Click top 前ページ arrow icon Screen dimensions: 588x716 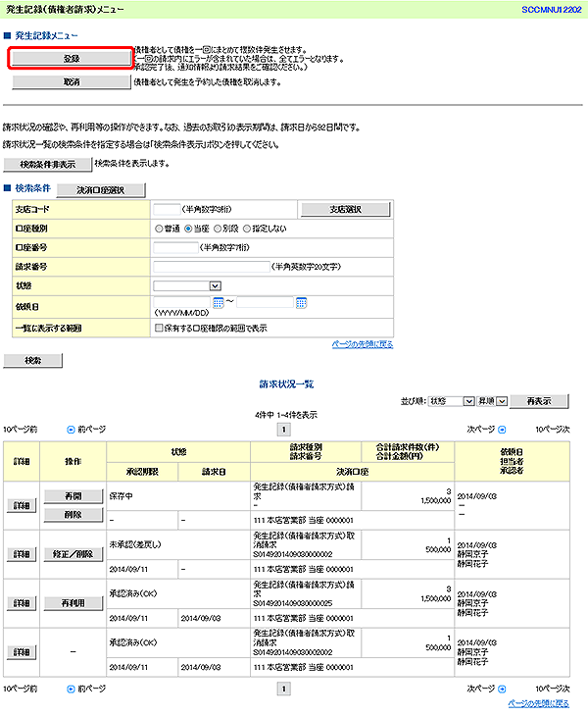(x=71, y=430)
